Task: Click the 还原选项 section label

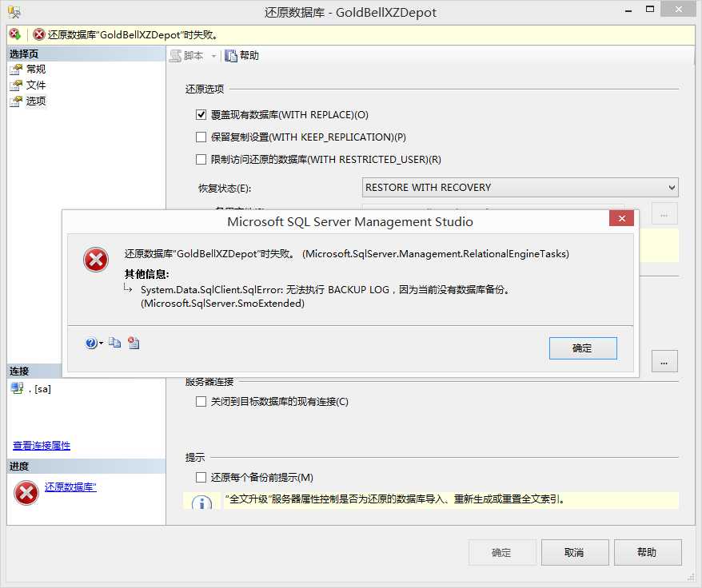Action: [205, 89]
